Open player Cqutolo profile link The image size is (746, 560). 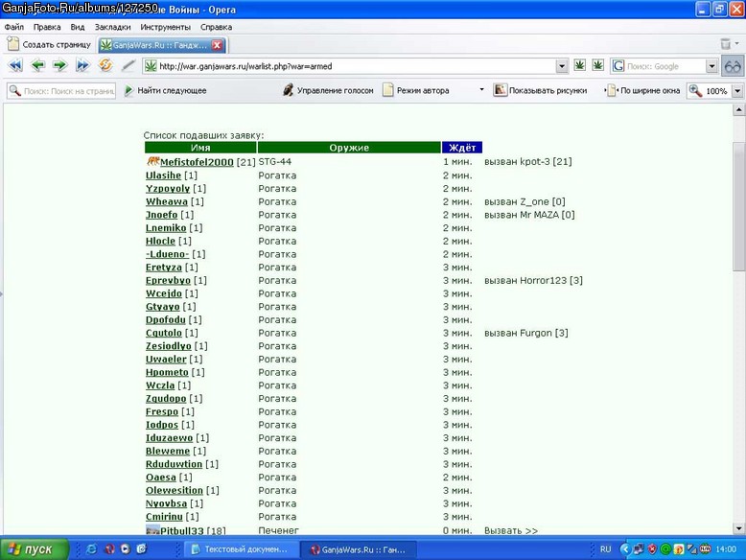coord(164,333)
